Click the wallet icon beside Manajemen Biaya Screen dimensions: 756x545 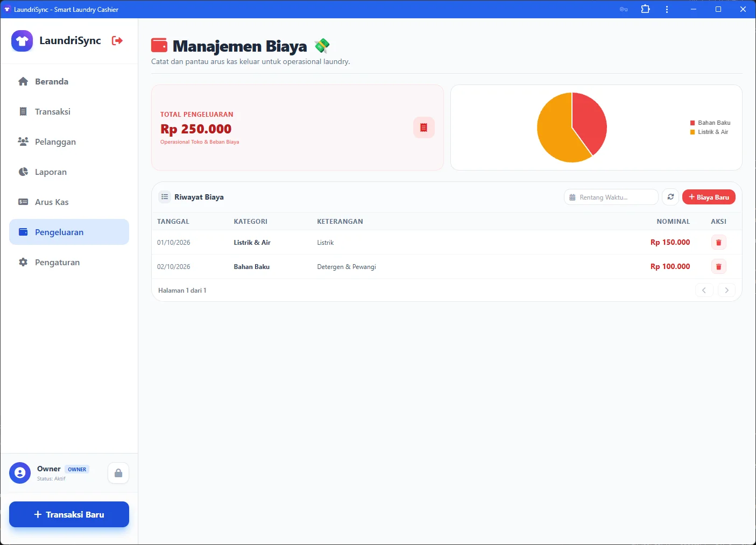click(159, 46)
